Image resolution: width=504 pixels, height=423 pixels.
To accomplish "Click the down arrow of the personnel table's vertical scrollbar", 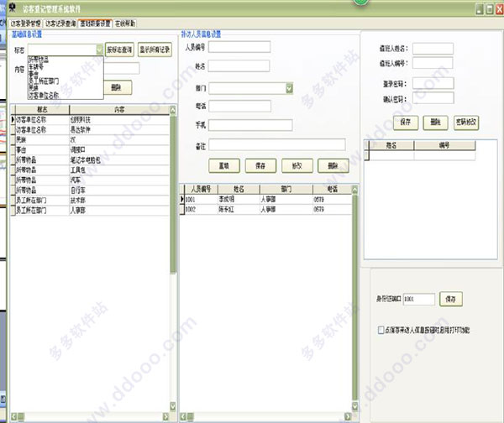I will pyautogui.click(x=354, y=406).
